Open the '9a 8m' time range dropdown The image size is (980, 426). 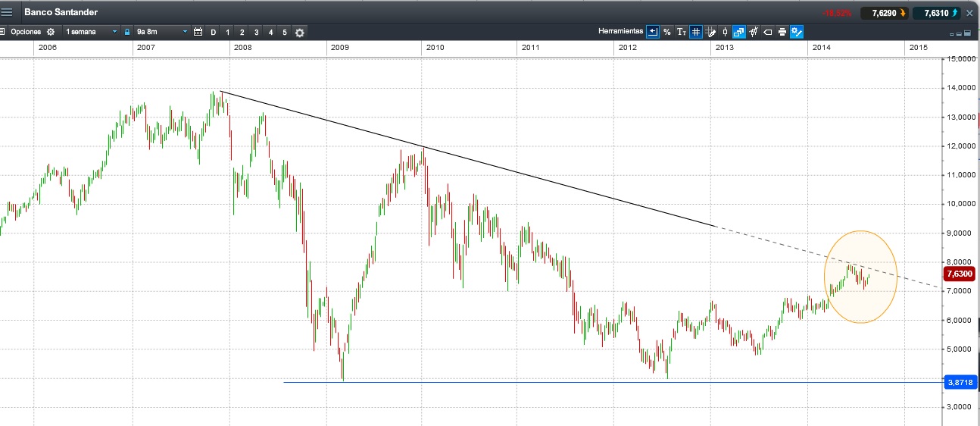point(161,32)
